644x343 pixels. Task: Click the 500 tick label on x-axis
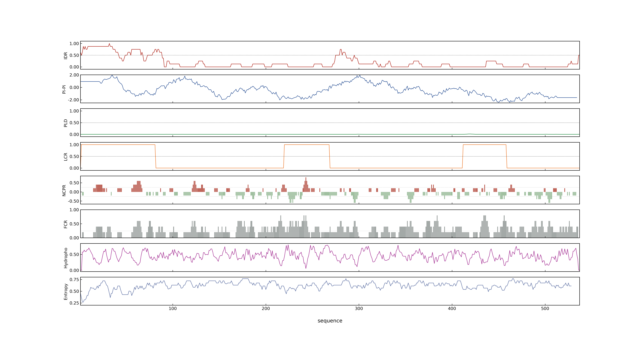point(545,309)
